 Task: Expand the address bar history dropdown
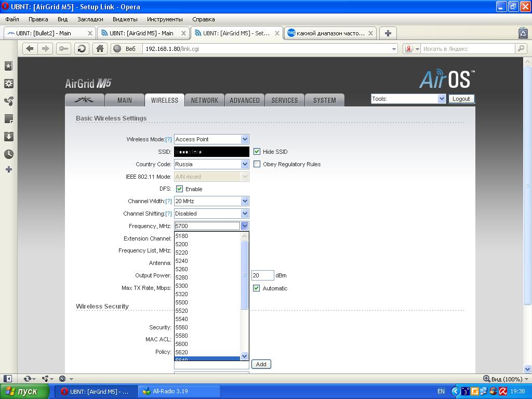(x=394, y=49)
